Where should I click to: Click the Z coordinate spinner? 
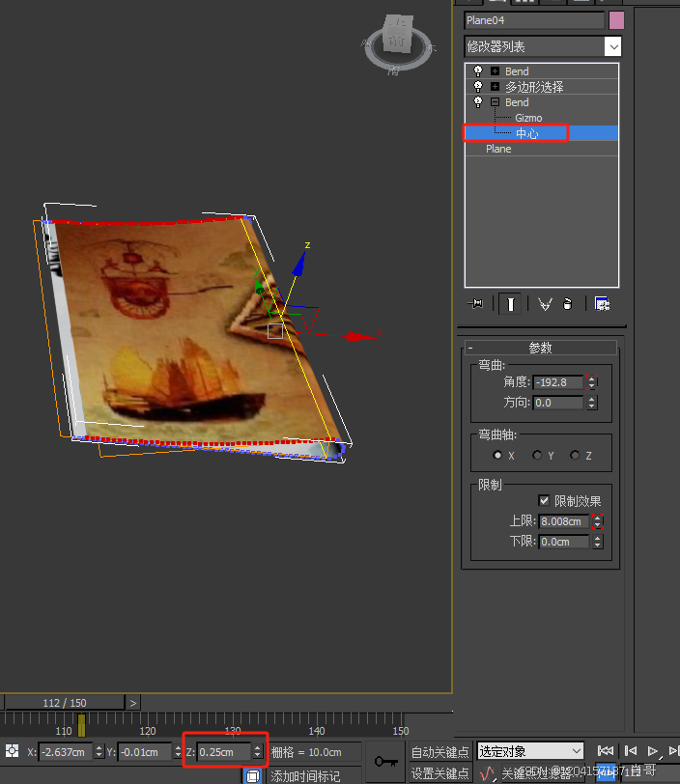257,751
